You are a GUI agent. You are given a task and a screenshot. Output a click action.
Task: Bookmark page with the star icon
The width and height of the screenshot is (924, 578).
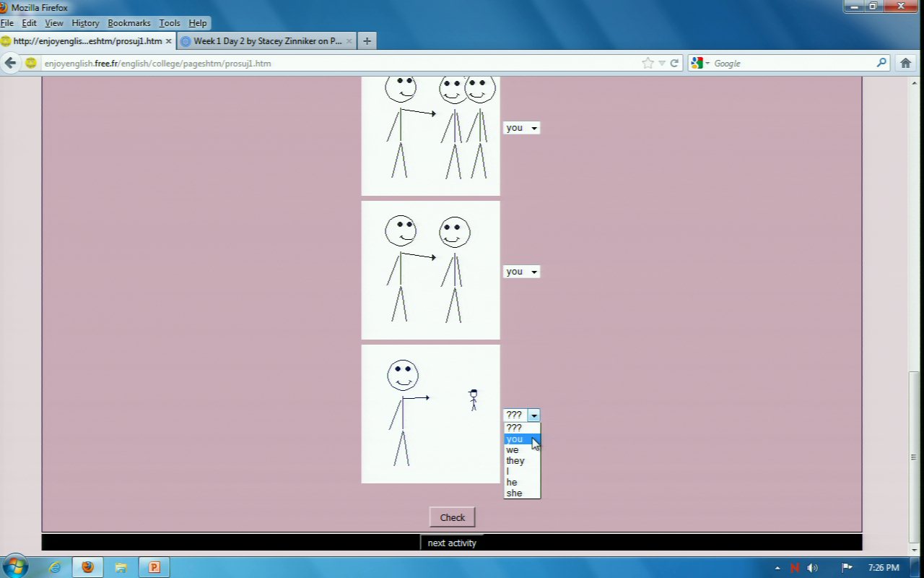point(648,63)
